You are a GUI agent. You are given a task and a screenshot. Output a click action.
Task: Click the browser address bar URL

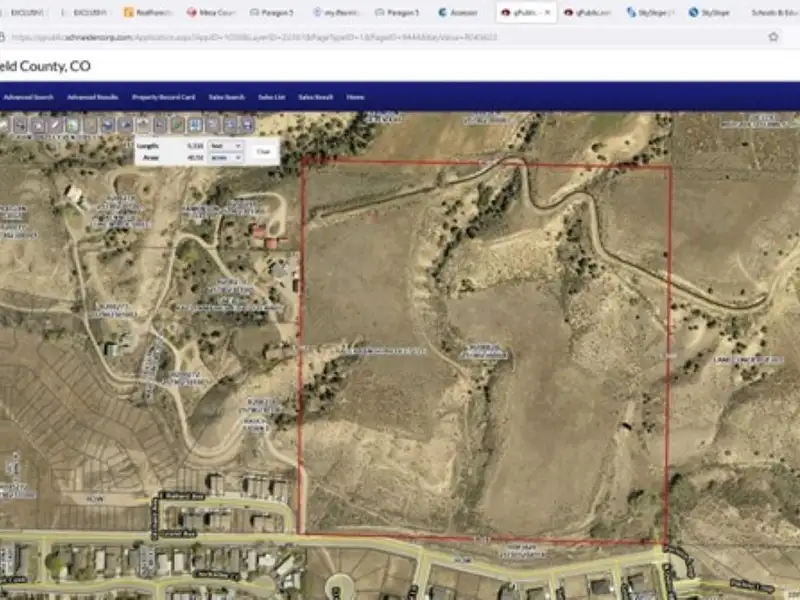tap(250, 37)
